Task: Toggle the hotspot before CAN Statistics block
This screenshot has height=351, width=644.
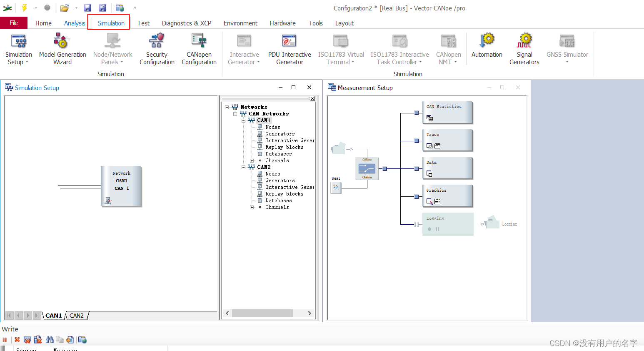Action: pos(416,113)
